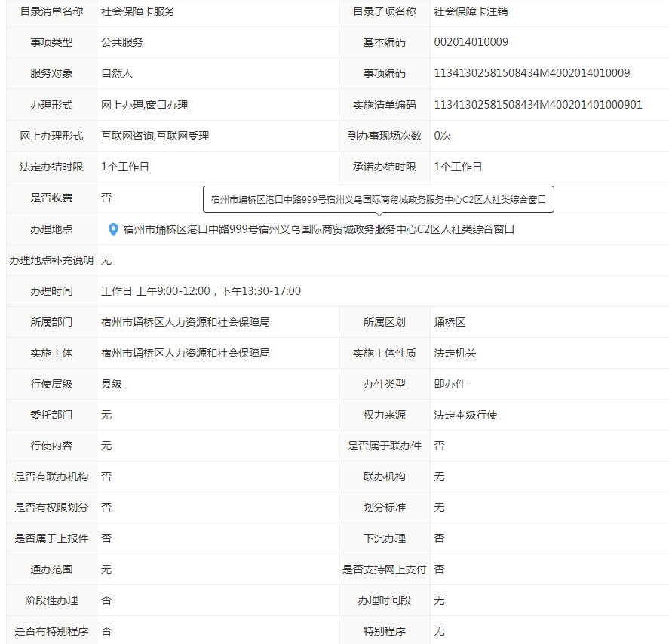Click the 到办事现场次数 value 0次

click(442, 136)
